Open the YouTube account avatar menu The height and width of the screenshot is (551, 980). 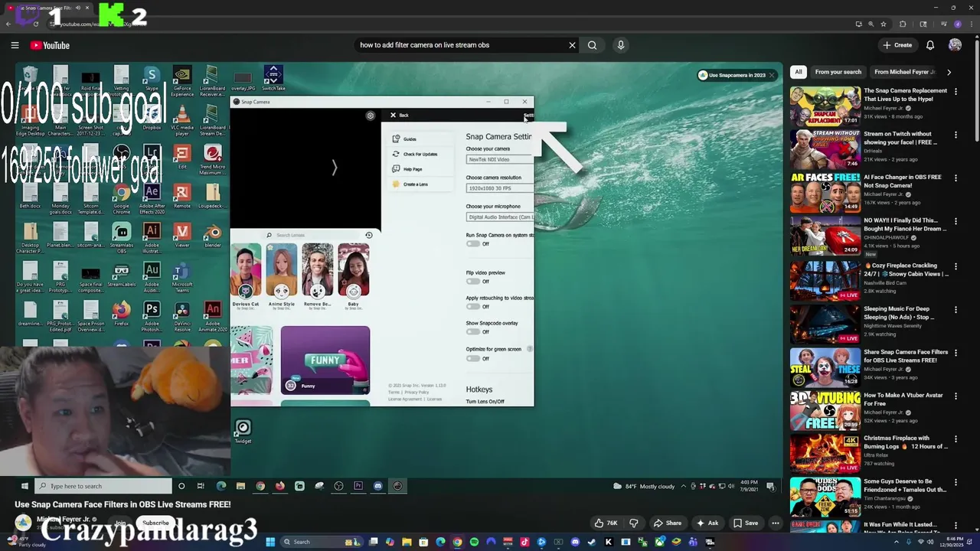click(x=955, y=45)
